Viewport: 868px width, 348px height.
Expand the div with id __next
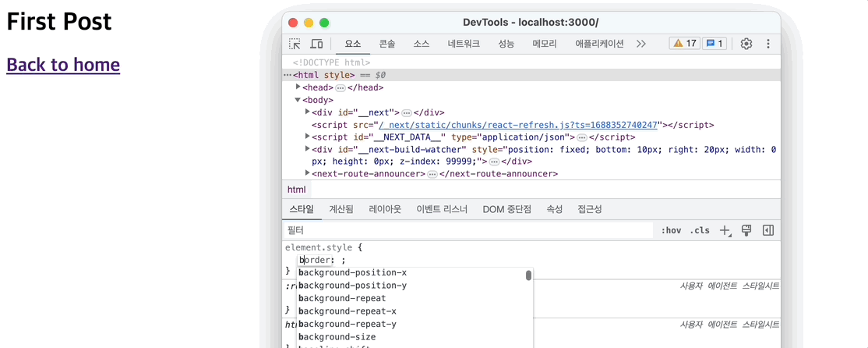(x=308, y=112)
